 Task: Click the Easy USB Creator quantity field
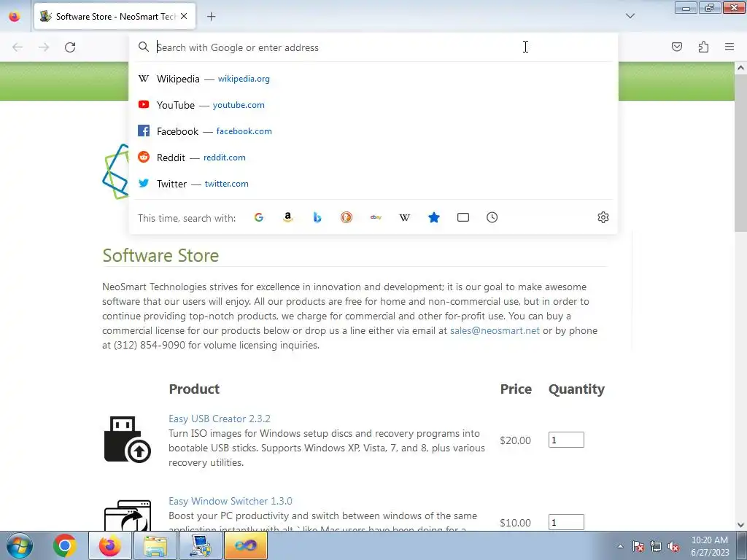tap(566, 440)
